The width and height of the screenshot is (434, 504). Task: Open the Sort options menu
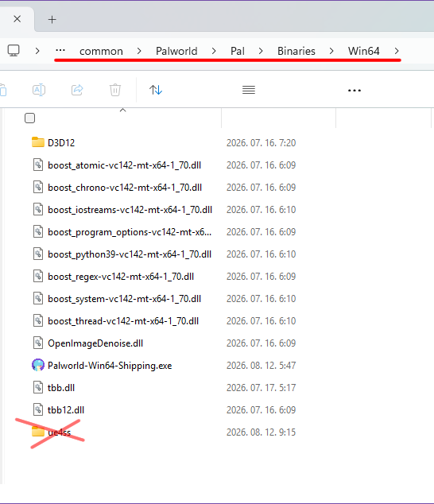point(156,90)
